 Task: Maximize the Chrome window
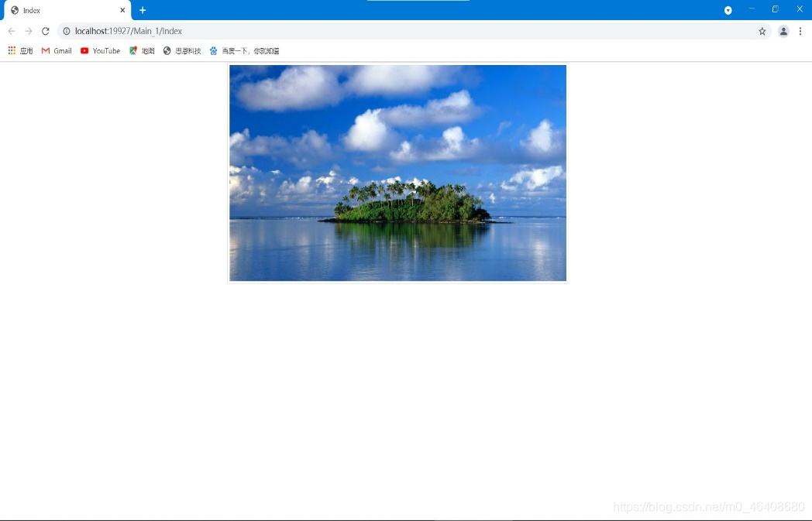(776, 9)
